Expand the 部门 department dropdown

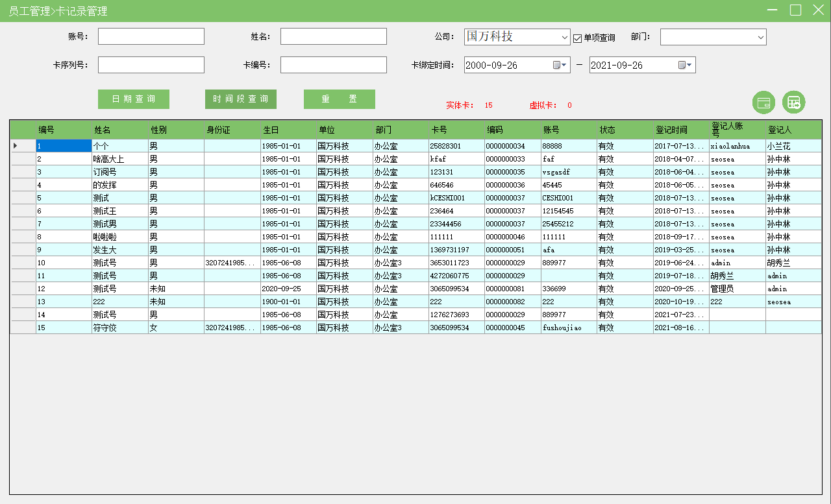(760, 38)
